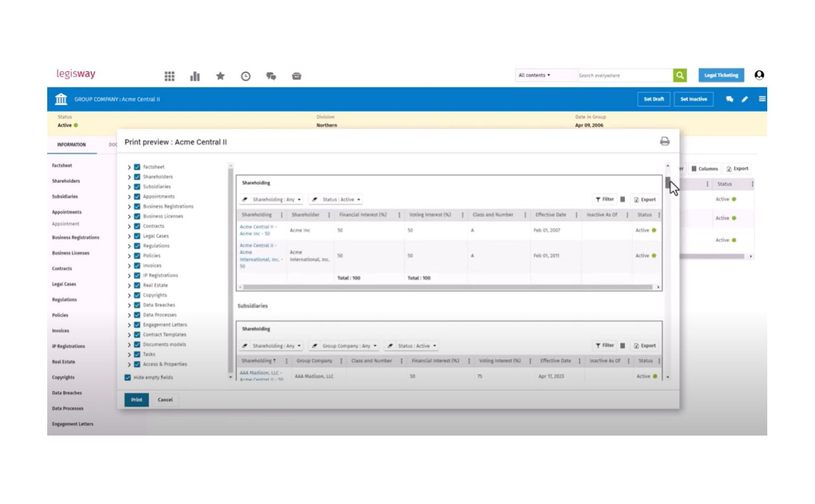This screenshot has height=504, width=815.
Task: Click column chooser icon in Subsidiaries Shareholding table
Action: tap(622, 345)
